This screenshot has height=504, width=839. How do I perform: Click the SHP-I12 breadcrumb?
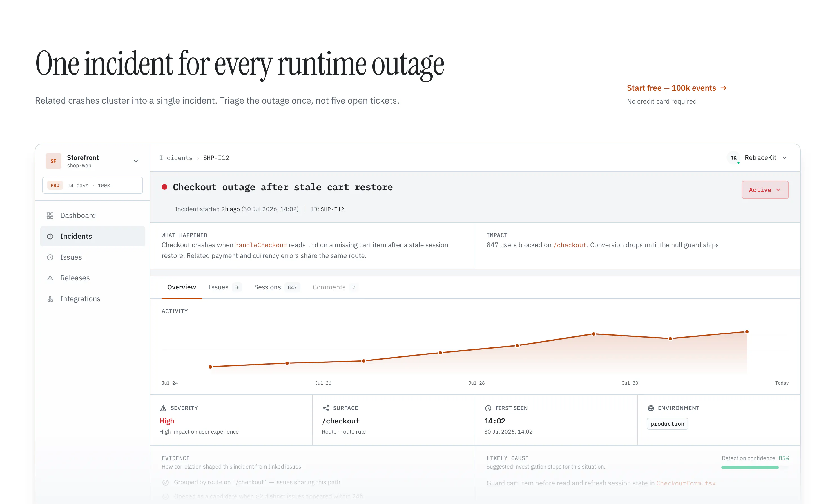coord(216,158)
